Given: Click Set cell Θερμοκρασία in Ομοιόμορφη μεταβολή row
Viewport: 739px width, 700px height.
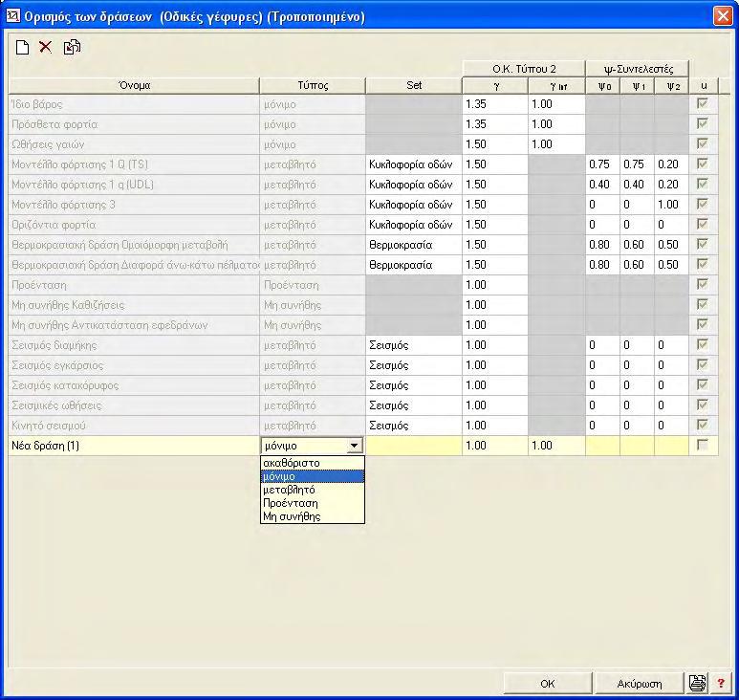Looking at the screenshot, I should click(x=414, y=245).
